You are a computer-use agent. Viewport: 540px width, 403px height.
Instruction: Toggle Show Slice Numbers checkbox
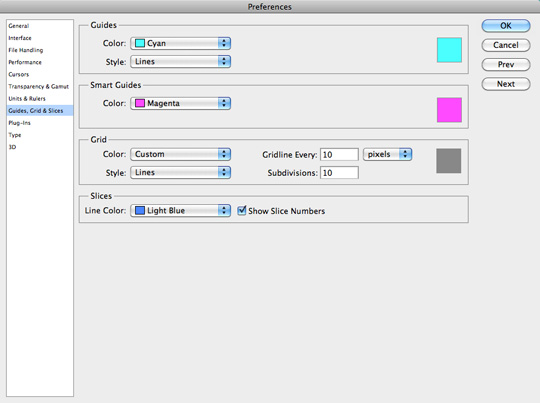pos(242,210)
